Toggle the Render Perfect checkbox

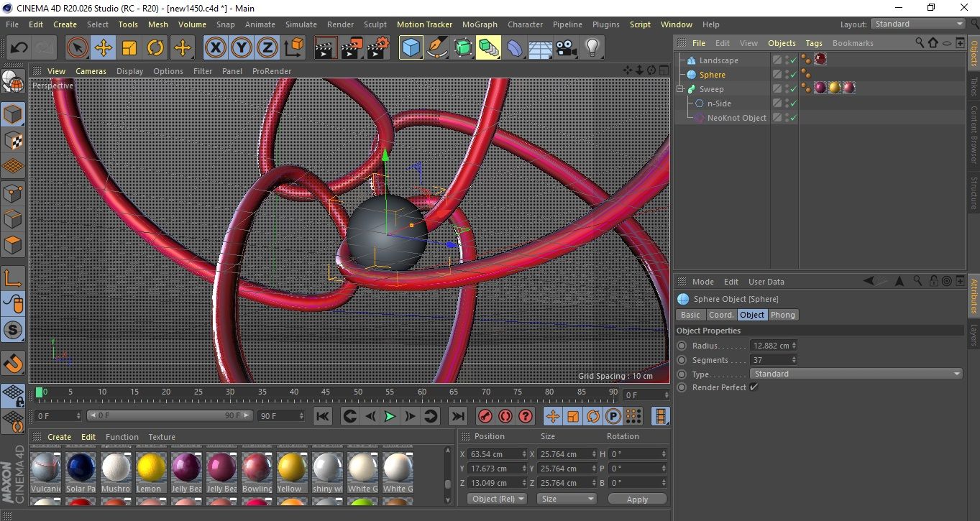tap(754, 387)
